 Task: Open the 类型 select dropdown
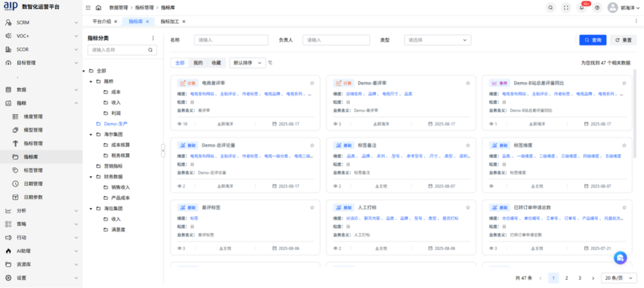coord(438,40)
